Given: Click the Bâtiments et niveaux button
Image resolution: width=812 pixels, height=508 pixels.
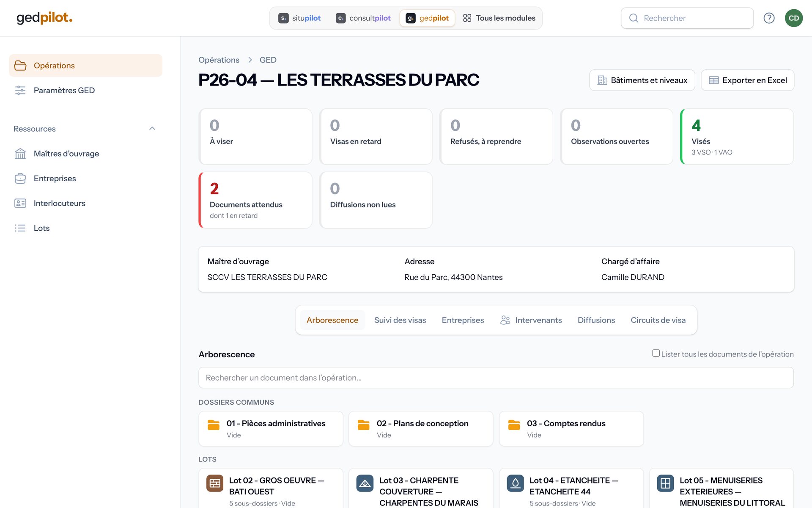Looking at the screenshot, I should pos(642,80).
